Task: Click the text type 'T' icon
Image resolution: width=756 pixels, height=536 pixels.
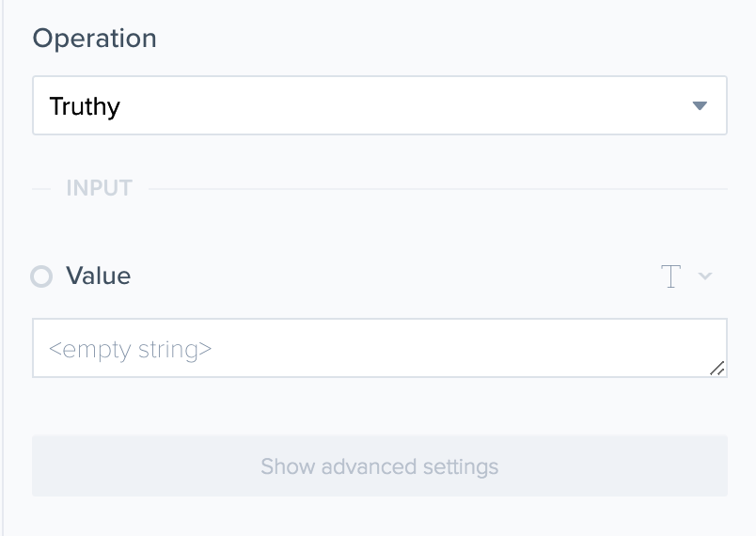Action: (x=670, y=276)
